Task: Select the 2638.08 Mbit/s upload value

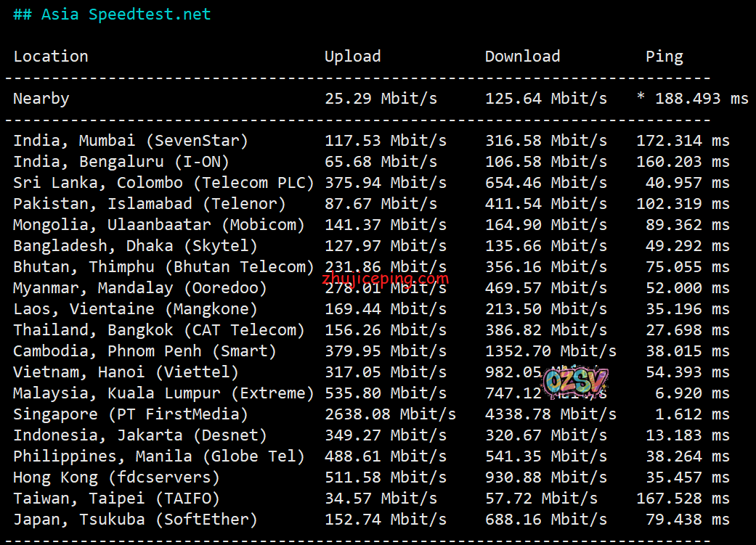Action: 390,414
